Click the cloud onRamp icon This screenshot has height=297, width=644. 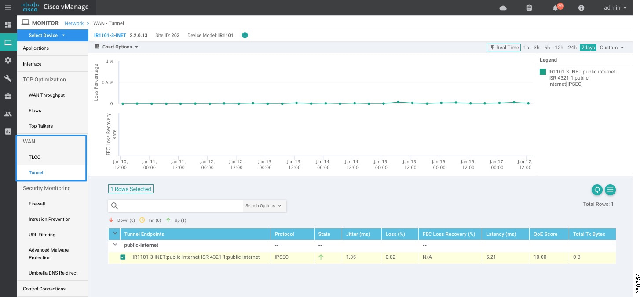[x=503, y=8]
